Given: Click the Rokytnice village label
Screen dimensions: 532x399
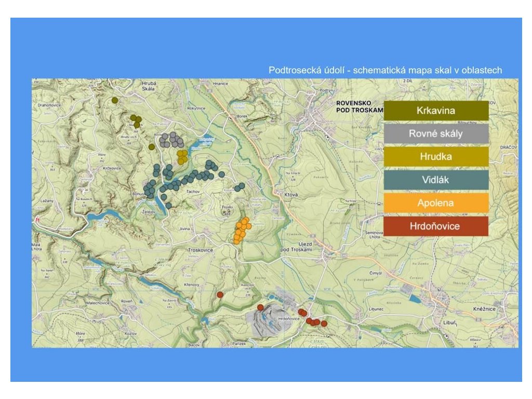Looking at the screenshot, I should pyautogui.click(x=196, y=109).
